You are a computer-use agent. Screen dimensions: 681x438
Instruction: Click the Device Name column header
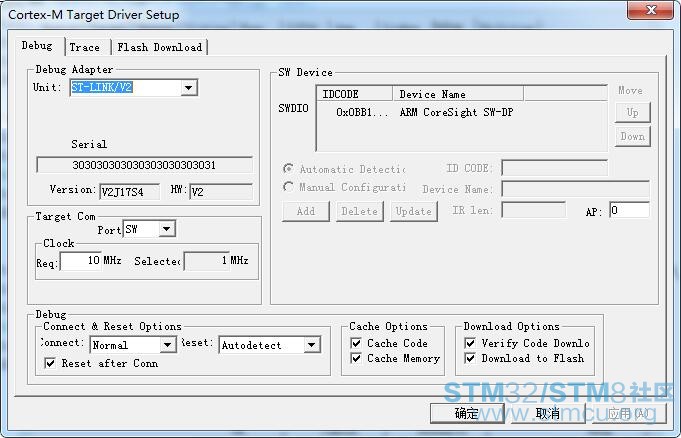pyautogui.click(x=458, y=94)
